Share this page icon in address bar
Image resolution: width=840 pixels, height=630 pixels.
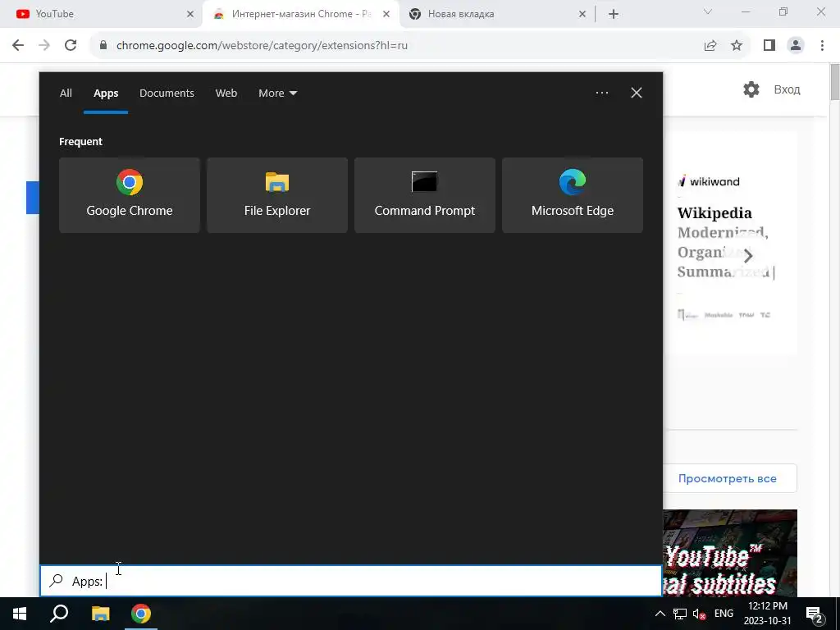pyautogui.click(x=710, y=45)
